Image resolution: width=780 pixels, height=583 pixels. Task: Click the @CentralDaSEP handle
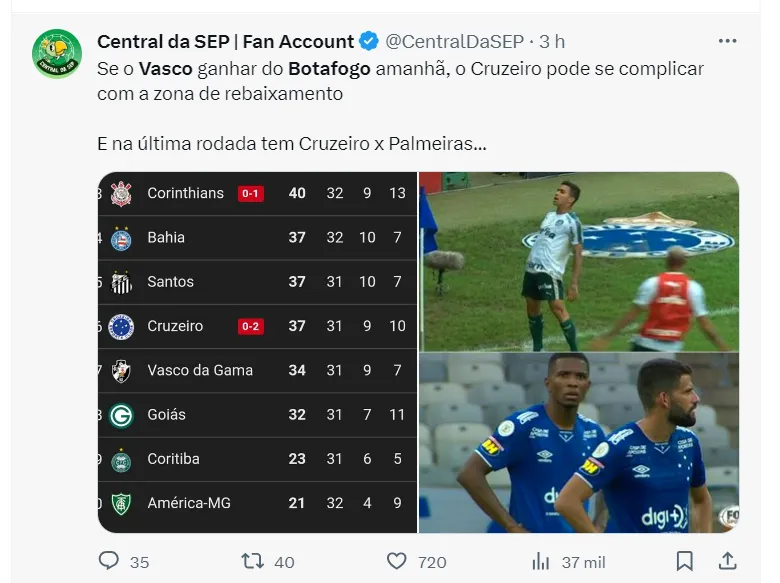[x=456, y=41]
